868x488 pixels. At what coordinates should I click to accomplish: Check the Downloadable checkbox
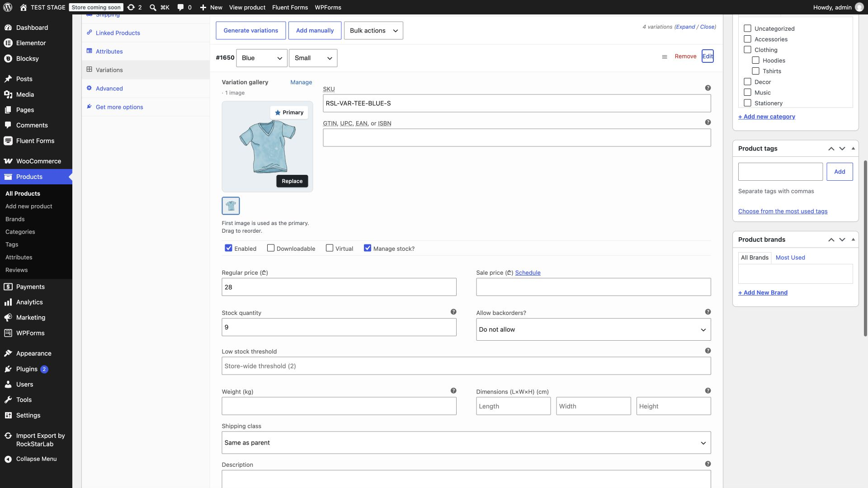coord(271,248)
